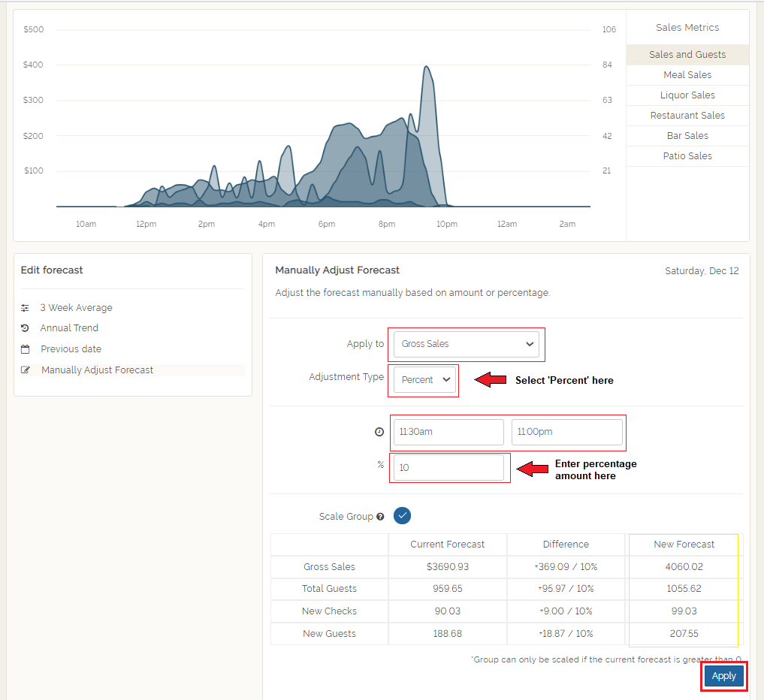Open the 3 Week Average option
Image resolution: width=764 pixels, height=700 pixels.
pos(76,308)
